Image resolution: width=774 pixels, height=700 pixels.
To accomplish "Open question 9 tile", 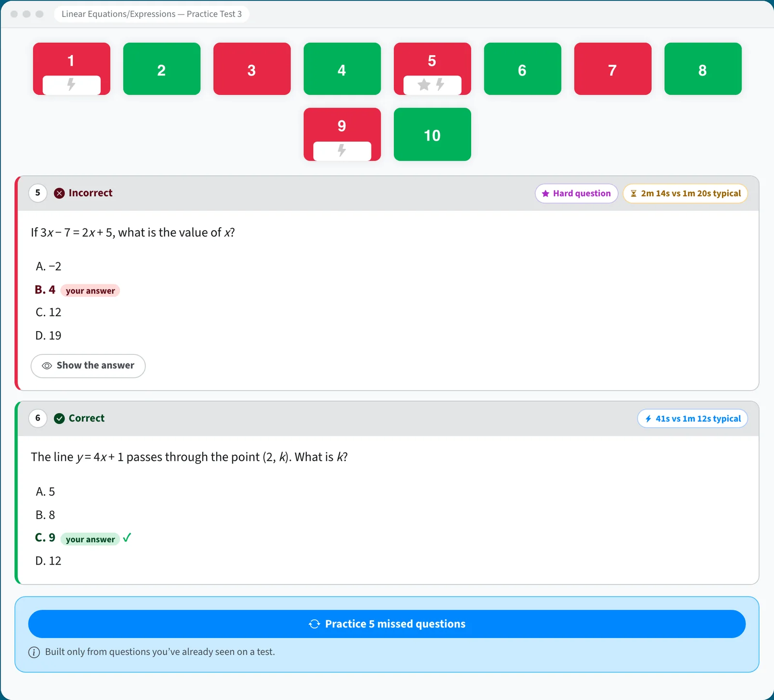I will [x=342, y=134].
